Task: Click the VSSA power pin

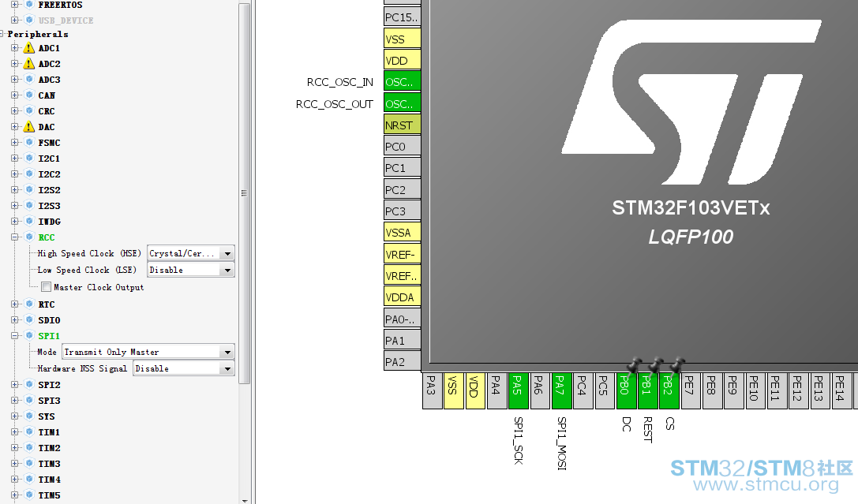Action: click(x=403, y=233)
